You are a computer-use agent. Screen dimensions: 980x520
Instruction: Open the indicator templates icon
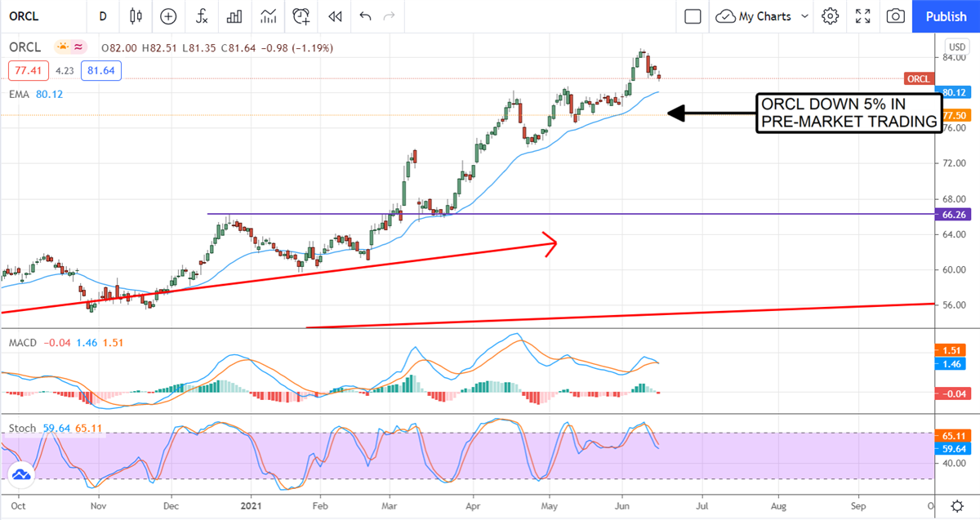tap(268, 16)
